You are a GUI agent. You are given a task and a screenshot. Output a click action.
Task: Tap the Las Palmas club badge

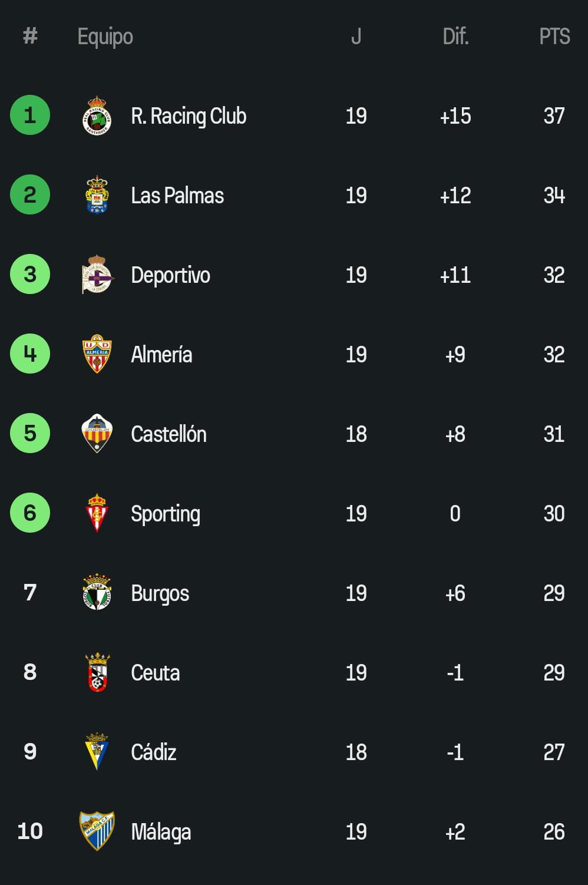pyautogui.click(x=97, y=195)
